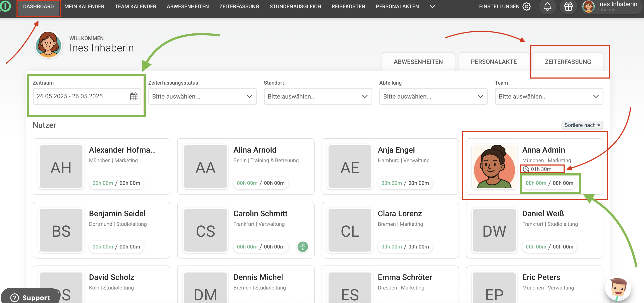
Task: Switch to the Zeiterfassung tab
Action: click(568, 62)
